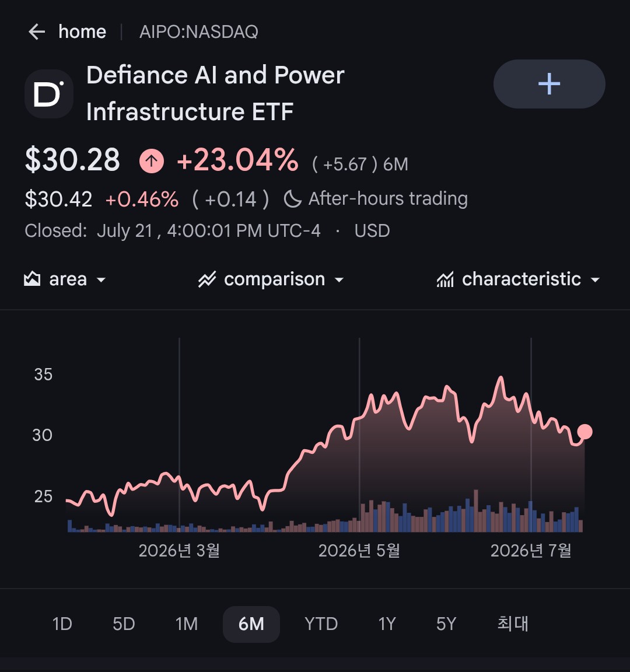This screenshot has width=630, height=672.
Task: Switch to the 5D time range
Action: click(x=124, y=624)
